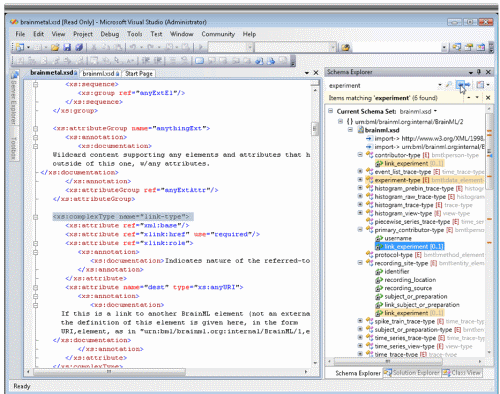This screenshot has width=500, height=394.
Task: Open the Schema Explorer search history dropdown
Action: [x=440, y=85]
